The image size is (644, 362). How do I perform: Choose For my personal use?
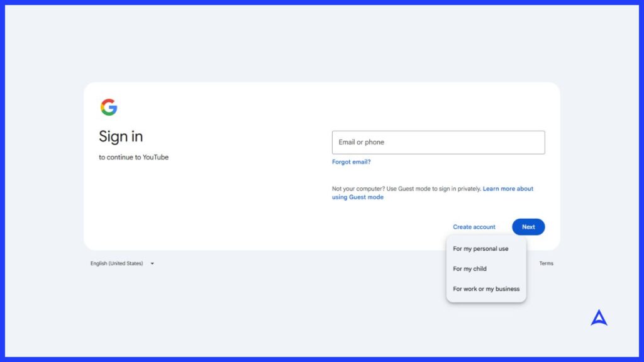point(480,249)
